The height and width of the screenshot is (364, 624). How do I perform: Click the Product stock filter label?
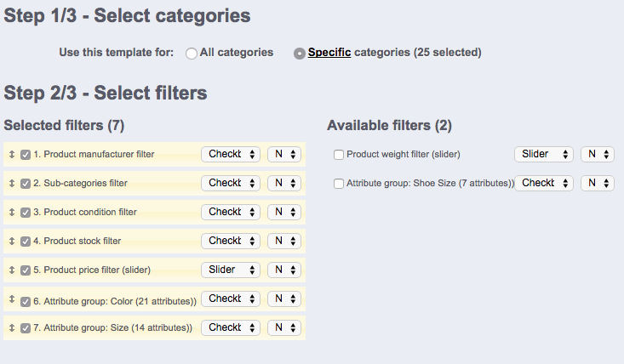tap(83, 242)
